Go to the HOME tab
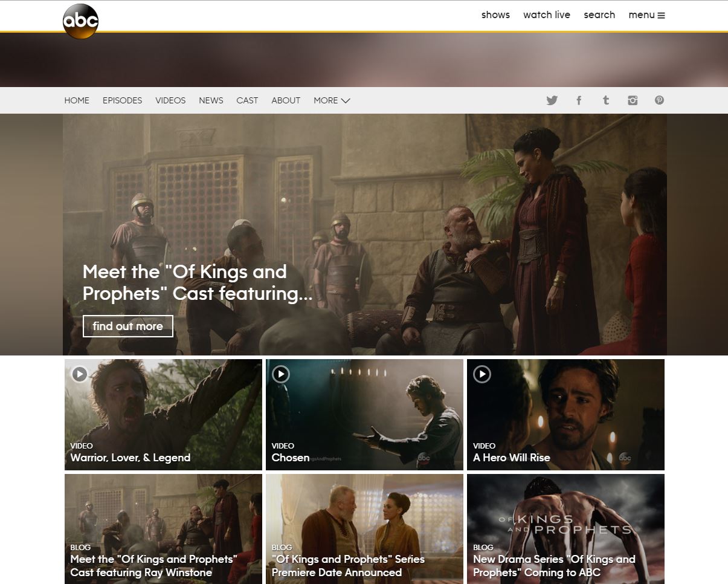Image resolution: width=728 pixels, height=584 pixels. pos(77,100)
